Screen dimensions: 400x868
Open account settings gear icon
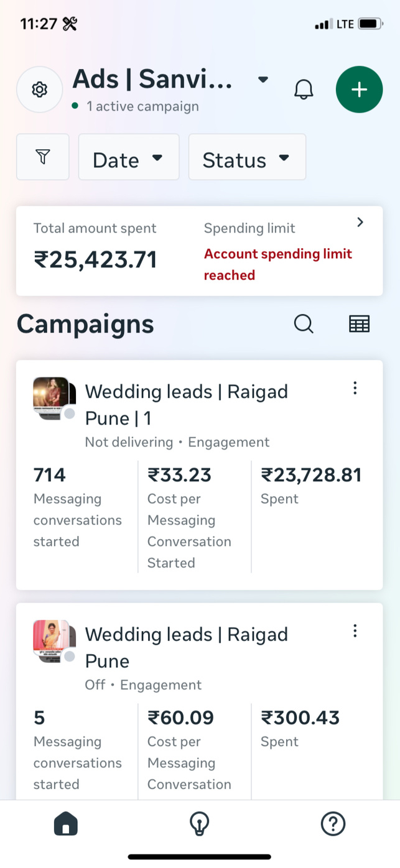pyautogui.click(x=39, y=90)
